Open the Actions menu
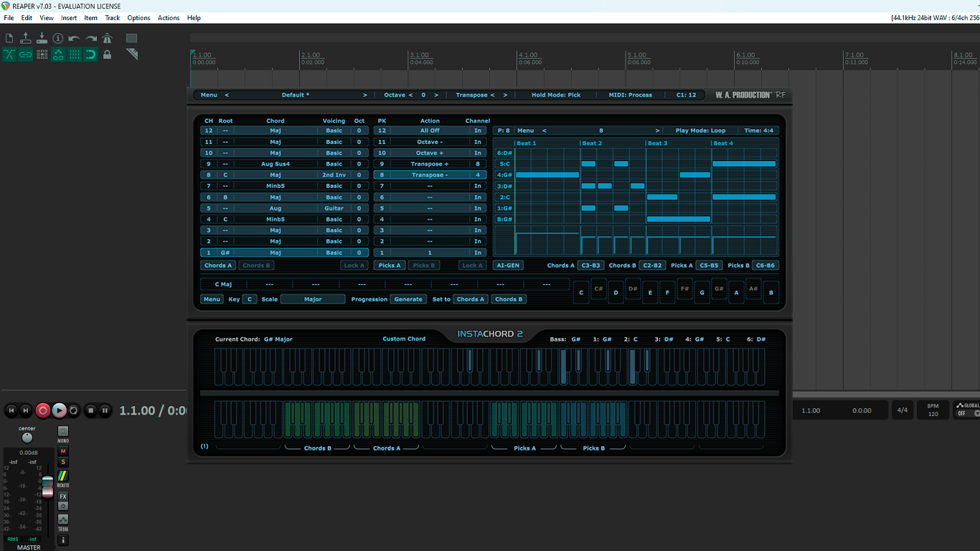Viewport: 980px width, 551px height. click(x=169, y=18)
